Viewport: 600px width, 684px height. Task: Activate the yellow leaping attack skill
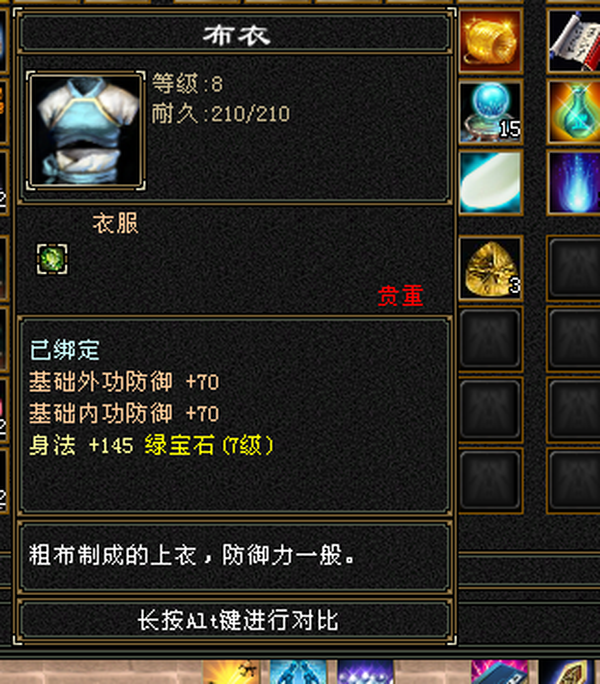click(230, 672)
